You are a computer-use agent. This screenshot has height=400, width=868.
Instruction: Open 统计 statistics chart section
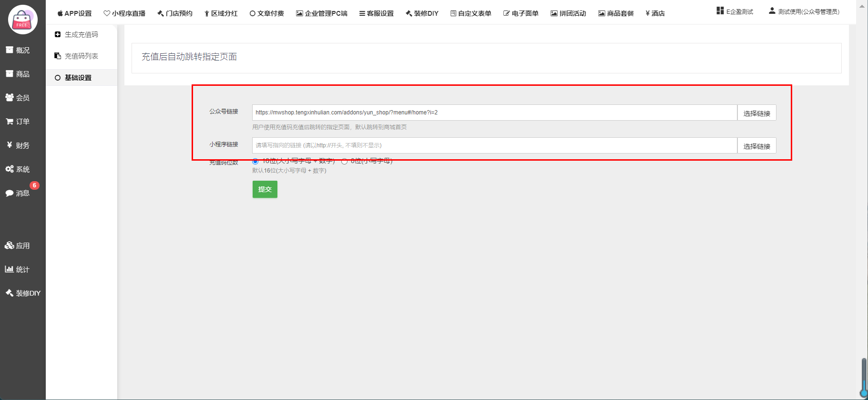tap(18, 269)
